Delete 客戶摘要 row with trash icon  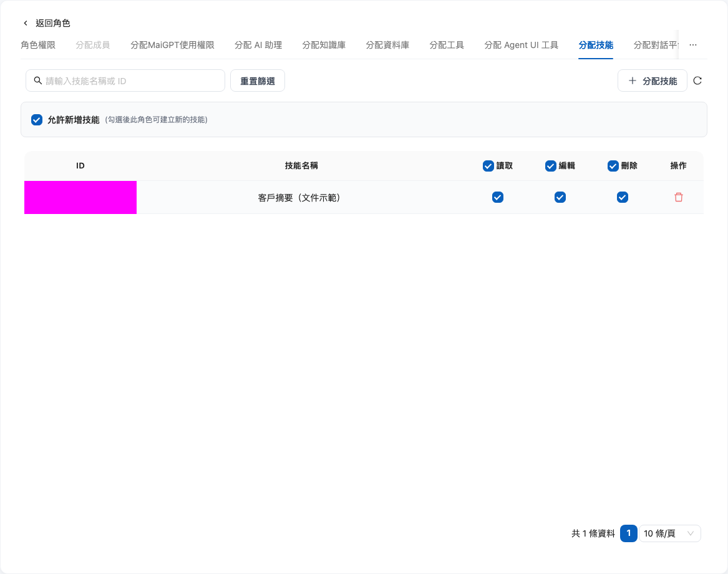tap(678, 197)
